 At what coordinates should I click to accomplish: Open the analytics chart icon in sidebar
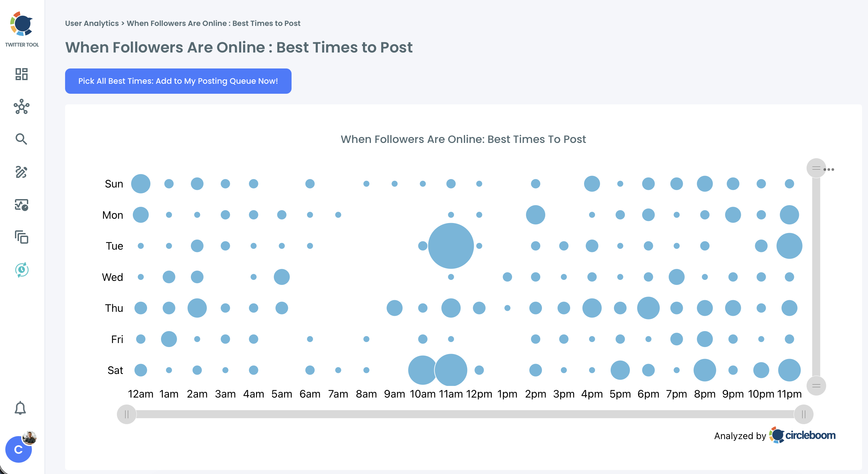pyautogui.click(x=22, y=204)
